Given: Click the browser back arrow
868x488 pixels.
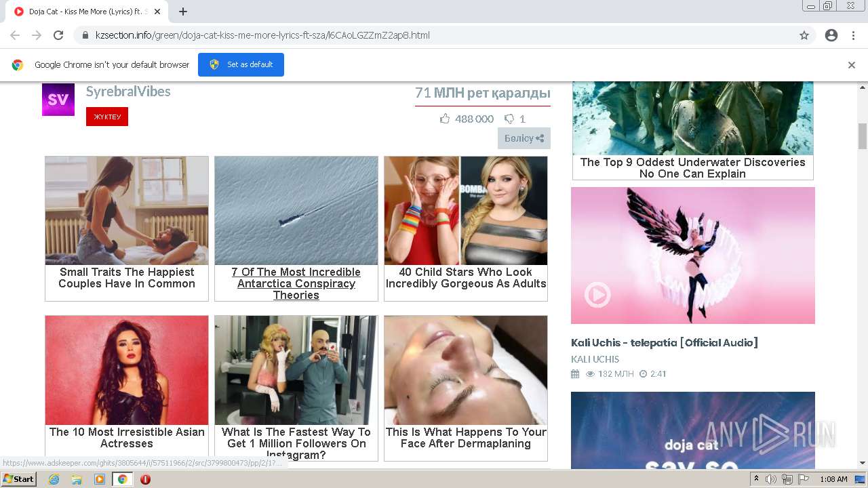Looking at the screenshot, I should click(15, 35).
